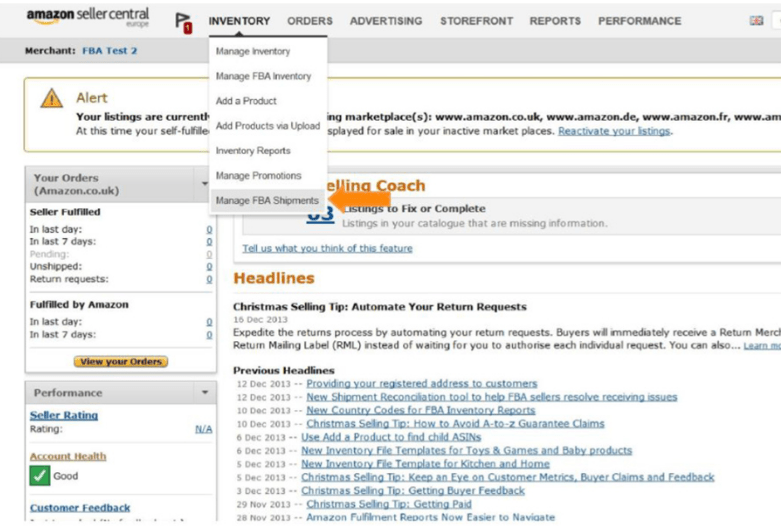Open the REPORTS menu
Screen dimensions: 782x526
point(555,21)
